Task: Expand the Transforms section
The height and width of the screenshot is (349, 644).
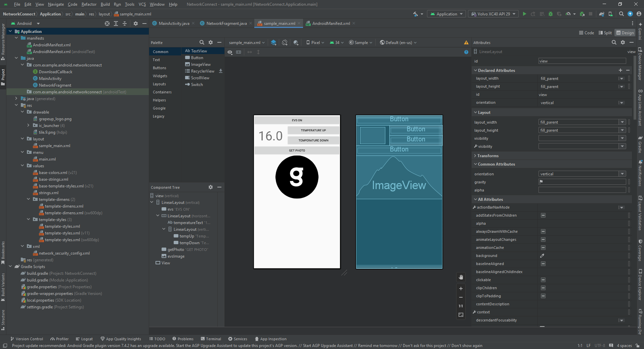Action: pos(475,156)
